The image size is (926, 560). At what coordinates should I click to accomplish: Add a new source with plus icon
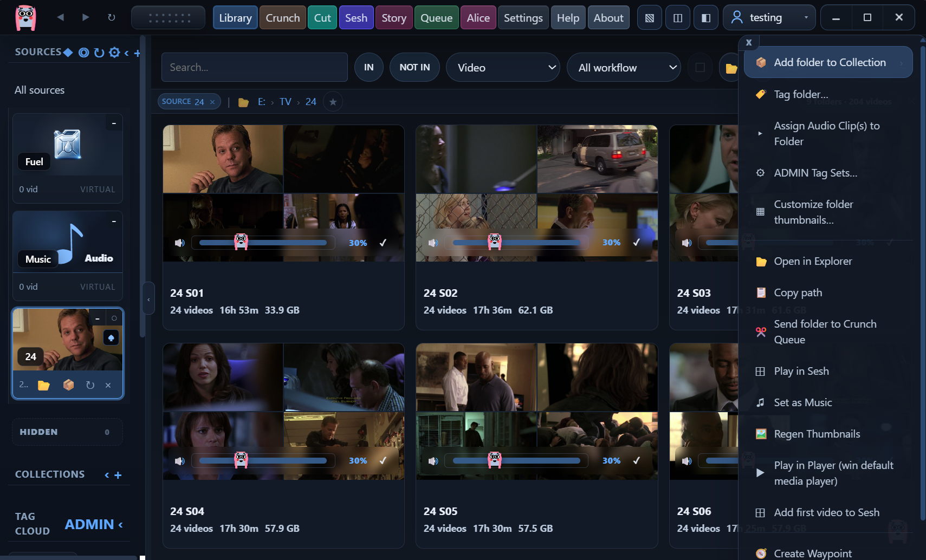click(x=137, y=53)
